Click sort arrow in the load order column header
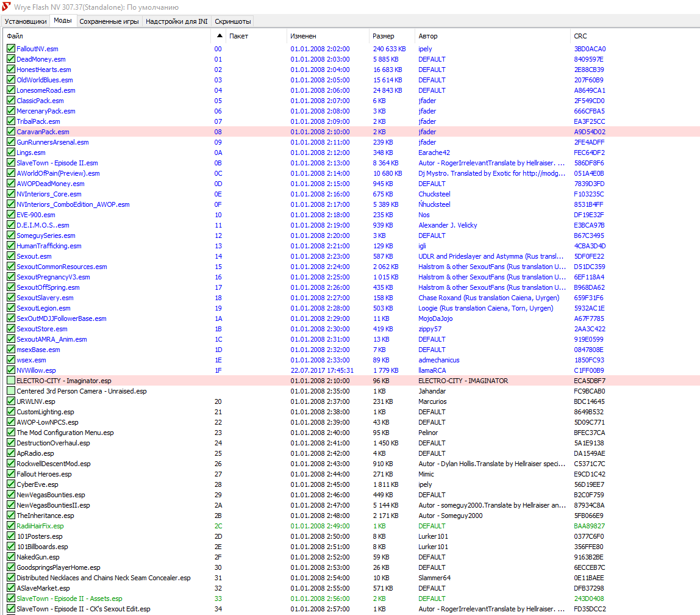 (220, 36)
